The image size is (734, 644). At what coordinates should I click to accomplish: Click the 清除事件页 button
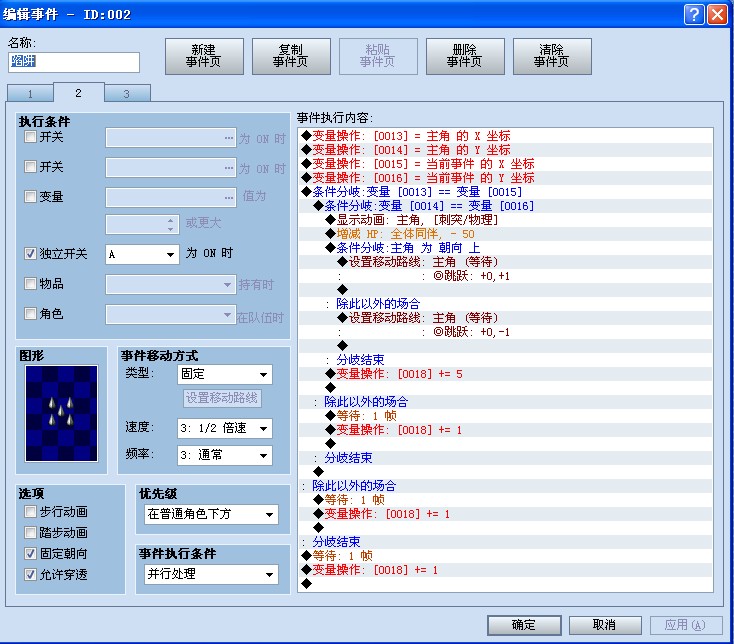click(552, 57)
